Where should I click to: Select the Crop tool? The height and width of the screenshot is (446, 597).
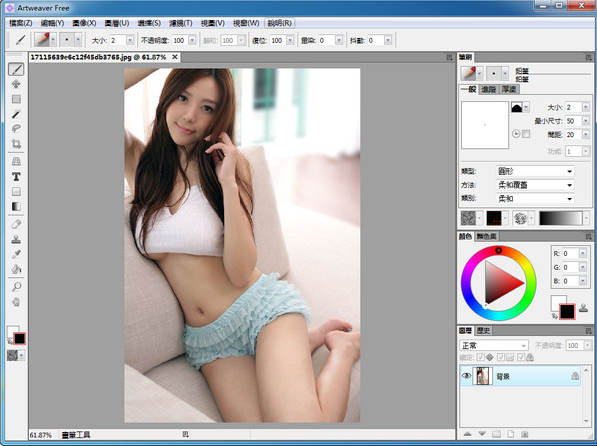(x=16, y=144)
